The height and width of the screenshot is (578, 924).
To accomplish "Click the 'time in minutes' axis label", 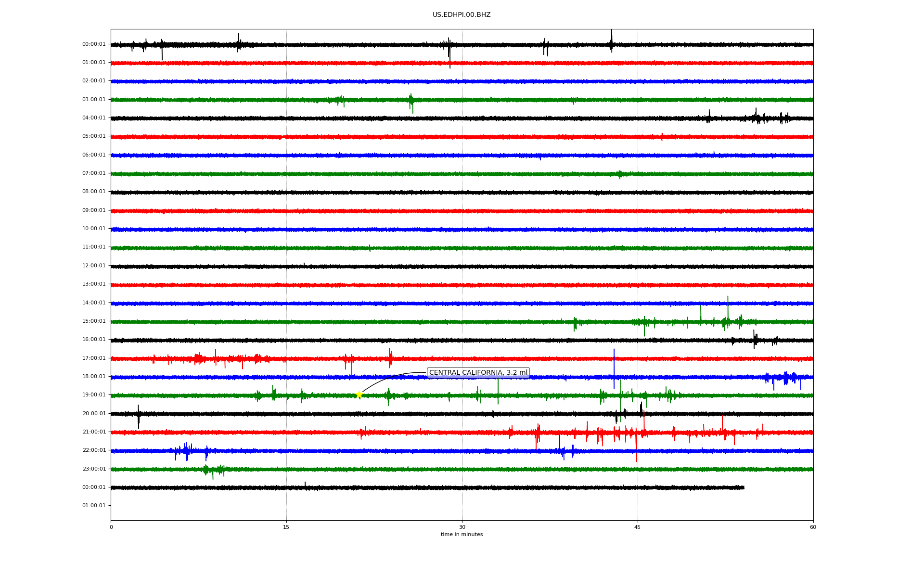I will 462,535.
